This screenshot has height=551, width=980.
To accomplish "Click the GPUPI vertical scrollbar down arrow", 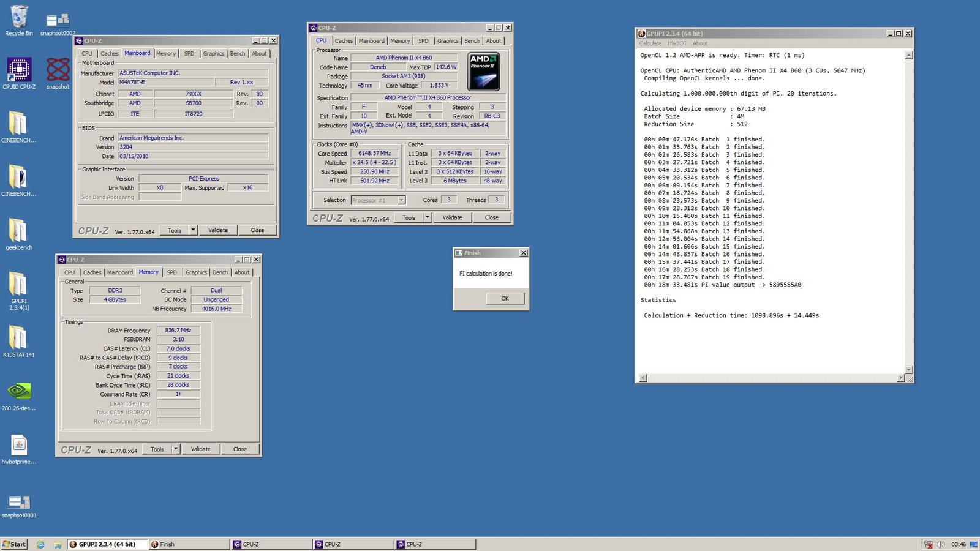I will tap(909, 370).
